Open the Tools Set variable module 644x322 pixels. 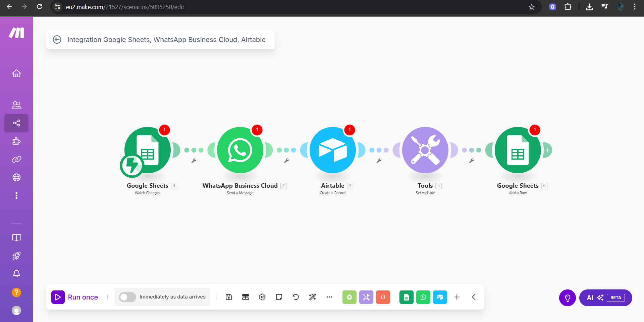425,150
